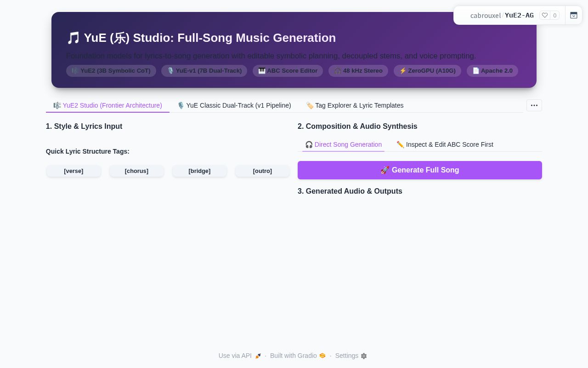Like the space with the heart icon
The image size is (588, 368).
pos(545,15)
